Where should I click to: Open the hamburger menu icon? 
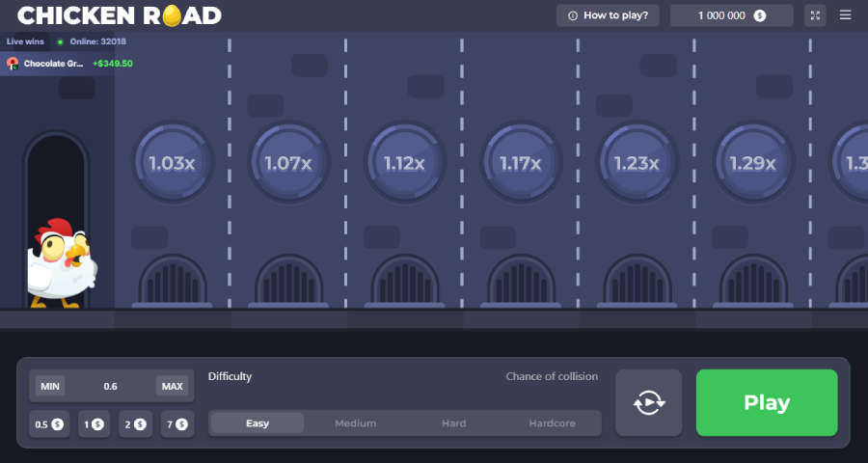pyautogui.click(x=845, y=15)
